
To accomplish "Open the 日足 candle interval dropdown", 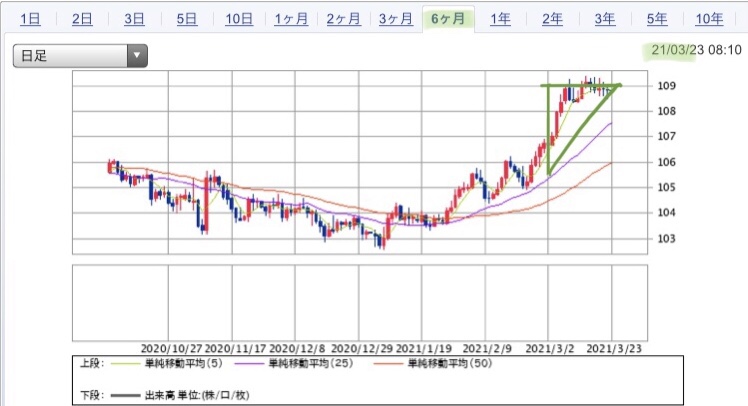I will 80,56.
